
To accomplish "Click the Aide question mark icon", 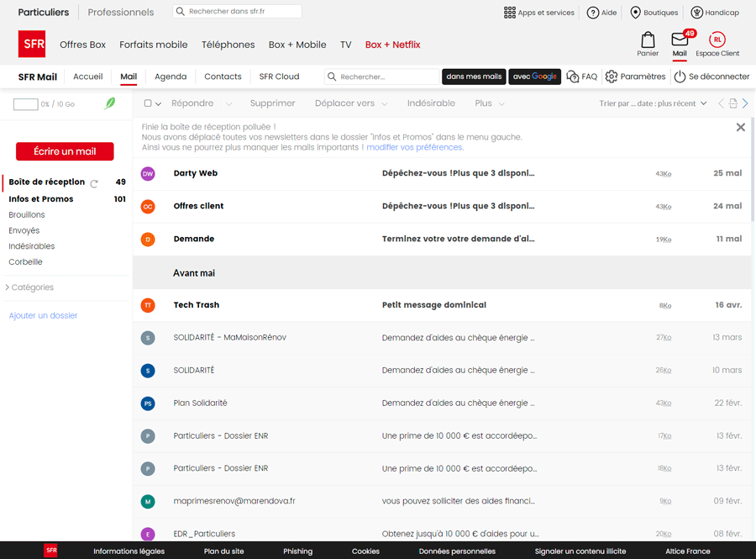I will pos(592,13).
